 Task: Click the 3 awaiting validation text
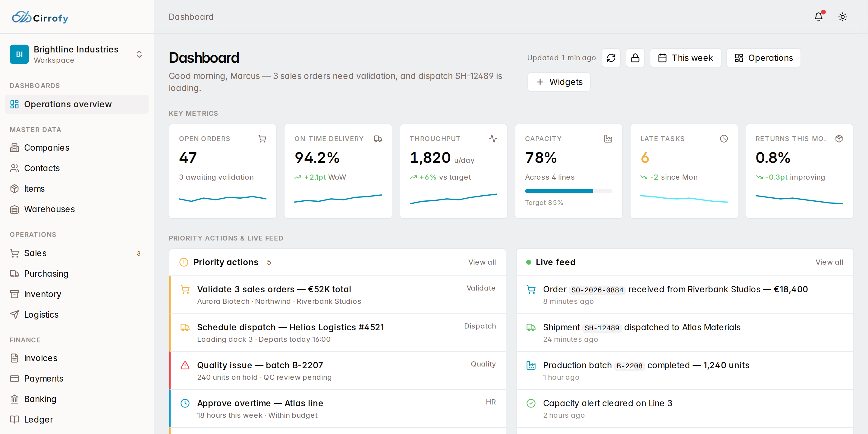pos(216,177)
